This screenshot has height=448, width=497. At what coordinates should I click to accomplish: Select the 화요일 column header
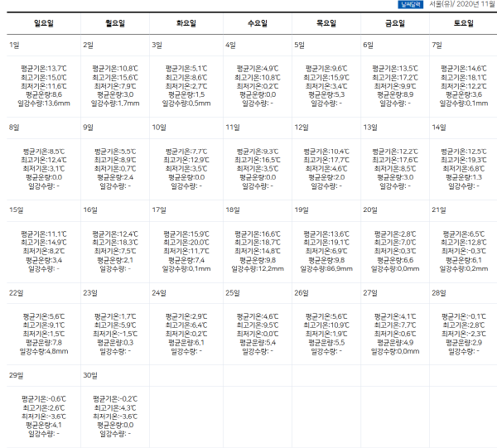pyautogui.click(x=184, y=24)
